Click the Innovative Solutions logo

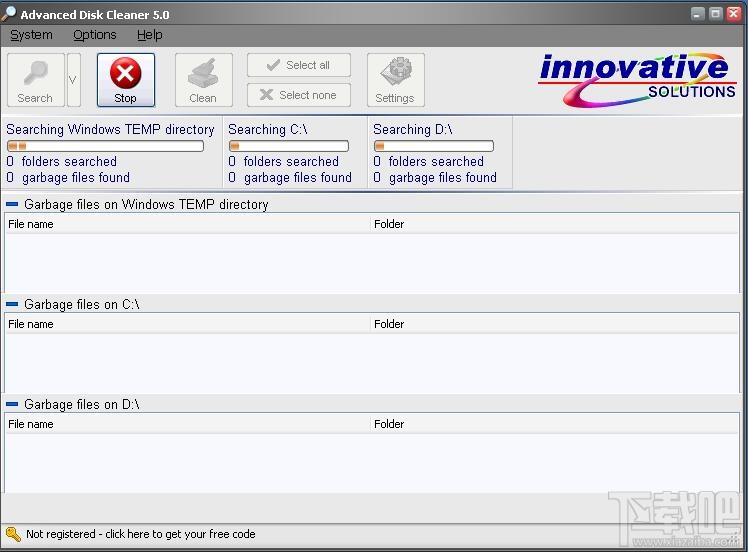tap(637, 80)
